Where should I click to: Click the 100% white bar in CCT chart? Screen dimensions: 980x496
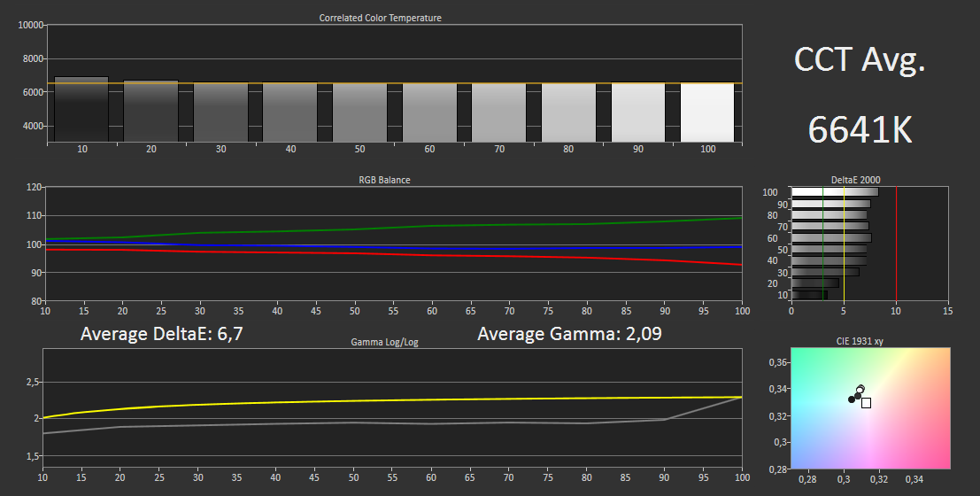pyautogui.click(x=706, y=112)
